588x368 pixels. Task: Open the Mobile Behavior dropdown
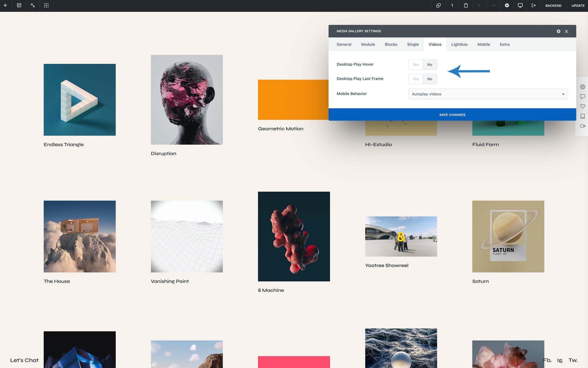coord(488,94)
